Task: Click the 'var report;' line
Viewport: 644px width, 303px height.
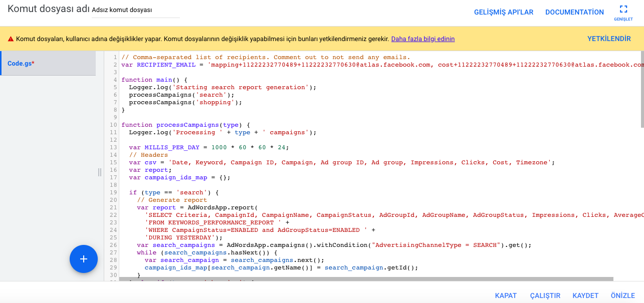Action: tap(150, 170)
